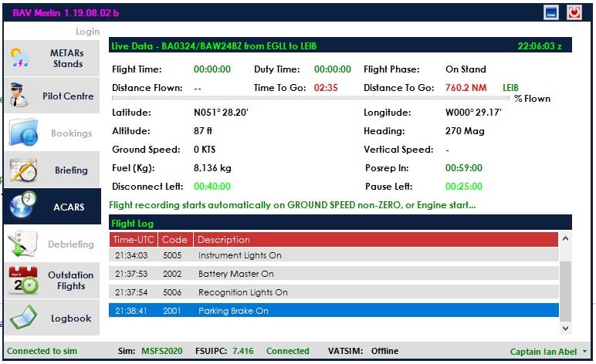Click the % Flown progress bar
Image resolution: width=596 pixels, height=364 pixels.
(310, 98)
